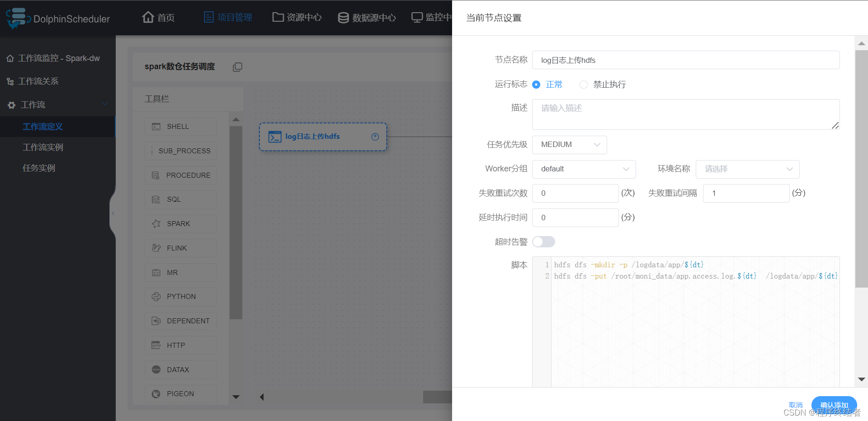
Task: Click script line 2 in 脚本 editor
Action: click(696, 276)
